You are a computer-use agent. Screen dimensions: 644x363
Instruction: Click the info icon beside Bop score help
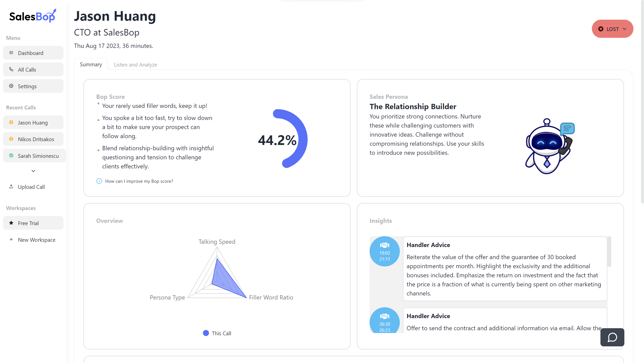pyautogui.click(x=99, y=181)
